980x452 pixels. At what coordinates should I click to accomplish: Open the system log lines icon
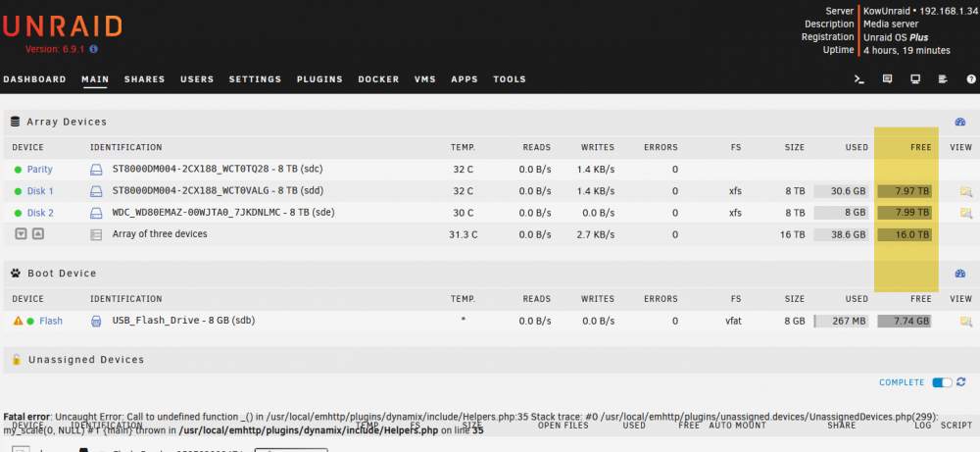943,79
